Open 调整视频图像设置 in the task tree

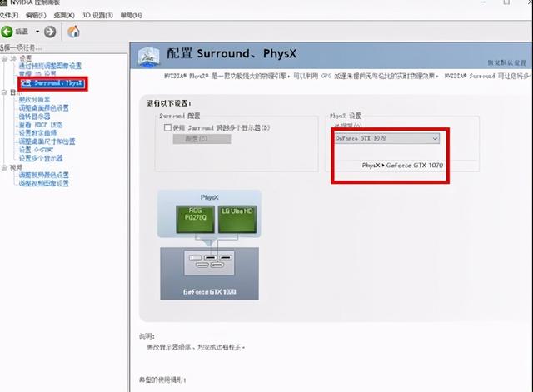coord(43,183)
